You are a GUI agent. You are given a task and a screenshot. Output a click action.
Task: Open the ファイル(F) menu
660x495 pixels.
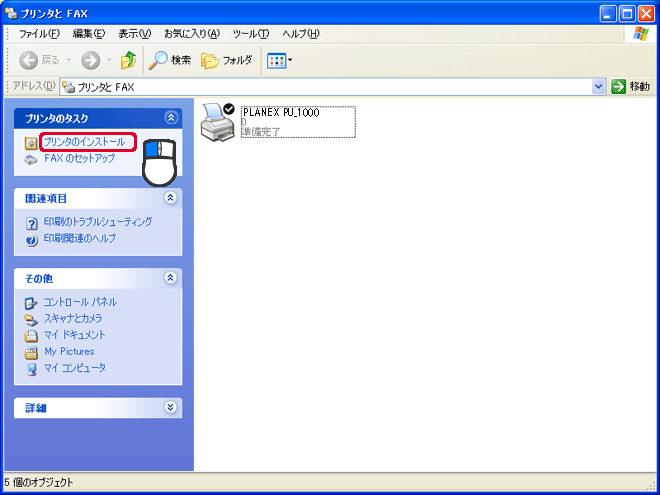tap(40, 34)
